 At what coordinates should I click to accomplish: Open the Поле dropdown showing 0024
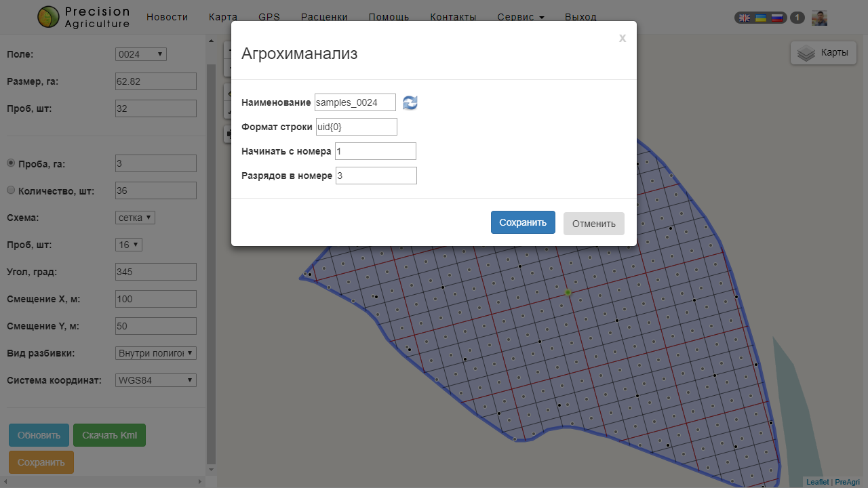[141, 54]
